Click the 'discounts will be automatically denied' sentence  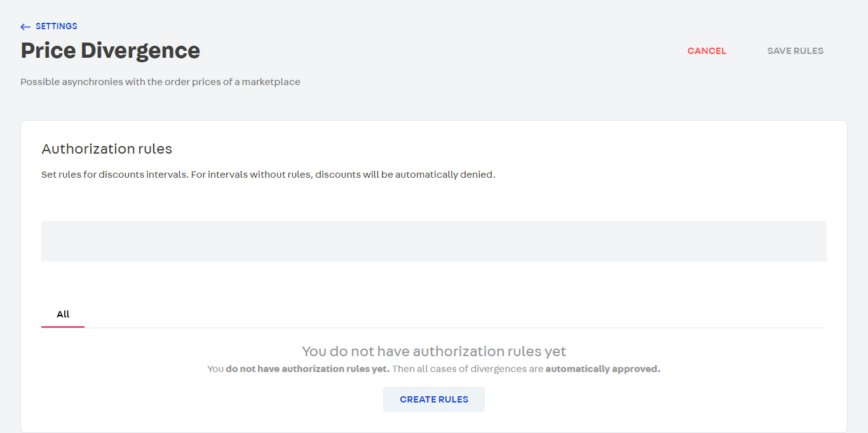click(405, 175)
